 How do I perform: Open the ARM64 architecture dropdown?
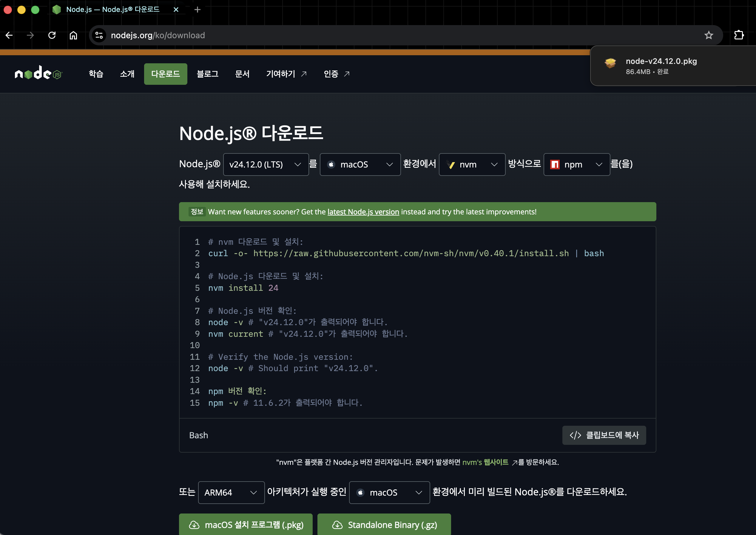231,492
